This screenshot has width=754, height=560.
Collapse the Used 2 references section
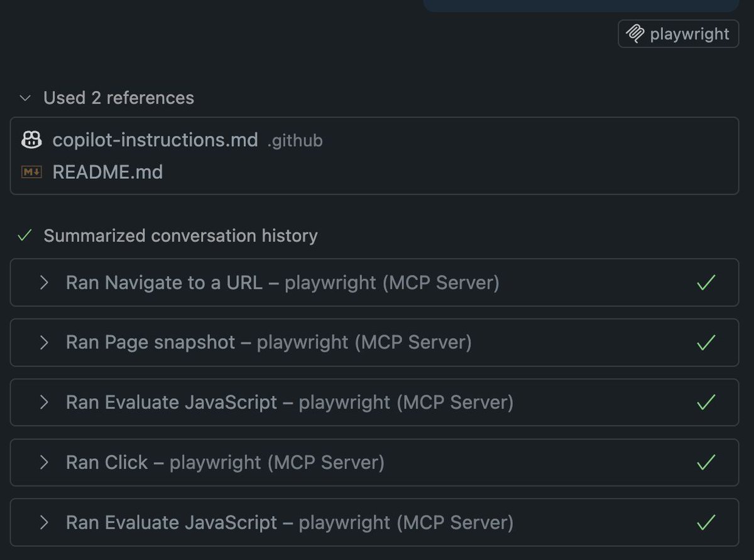(x=25, y=98)
